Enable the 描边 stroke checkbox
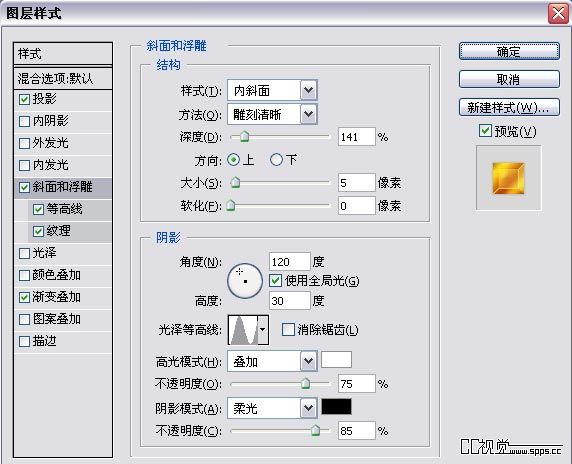Viewport: 572px width, 464px height. pos(24,341)
